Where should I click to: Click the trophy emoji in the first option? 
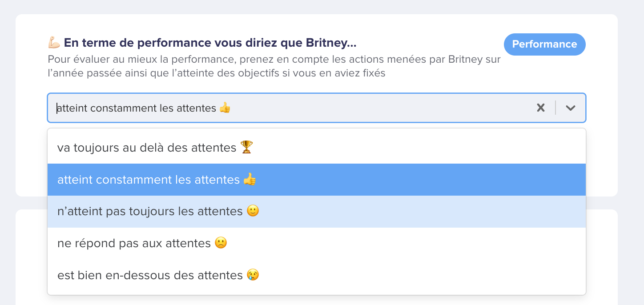pyautogui.click(x=246, y=147)
